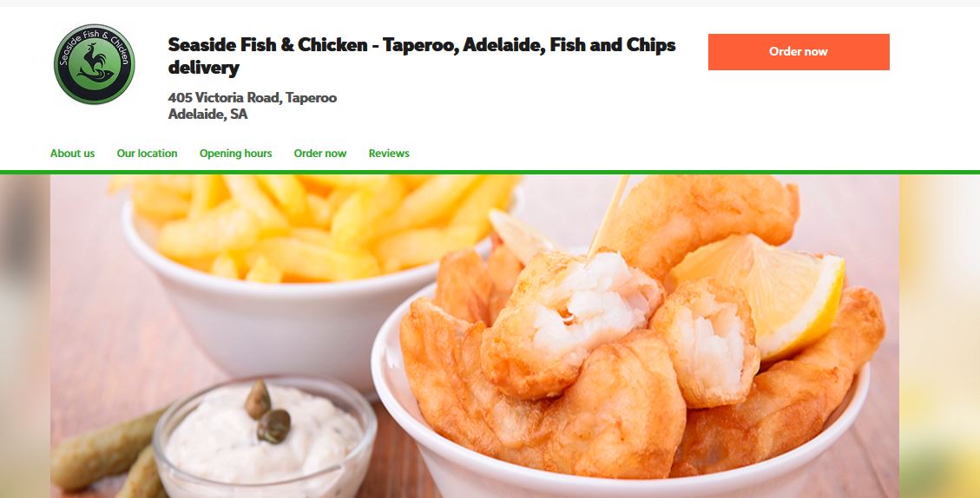
Task: Click the Seaside Fish & Chicken rooster logo
Action: point(95,64)
